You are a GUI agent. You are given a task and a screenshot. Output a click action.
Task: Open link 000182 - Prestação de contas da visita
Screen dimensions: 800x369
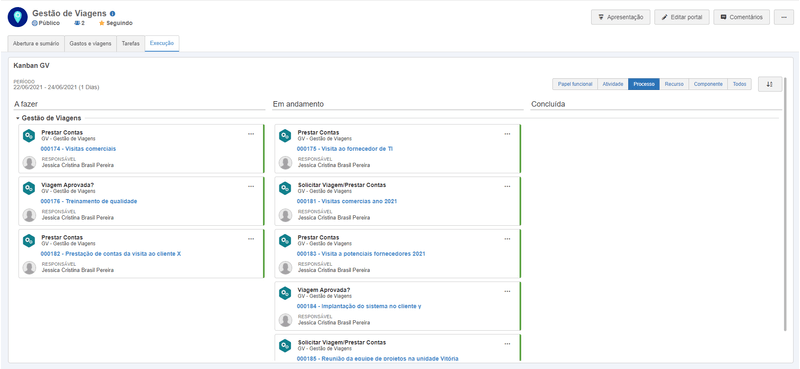point(111,254)
